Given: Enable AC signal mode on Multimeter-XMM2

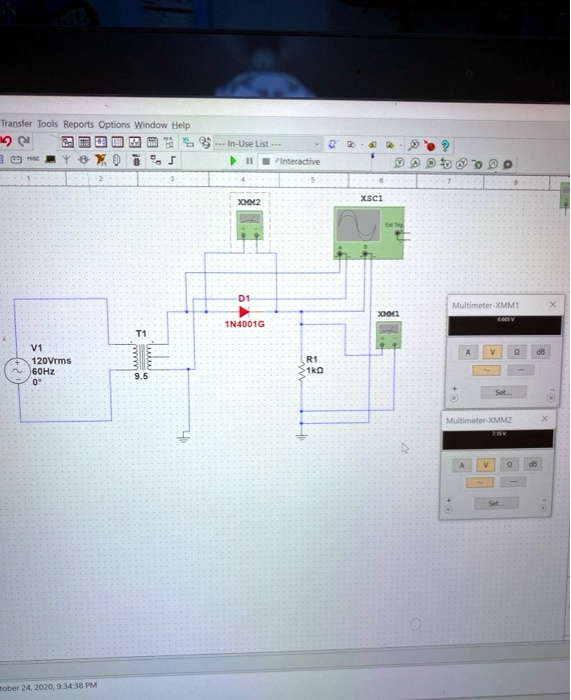Looking at the screenshot, I should coord(480,482).
